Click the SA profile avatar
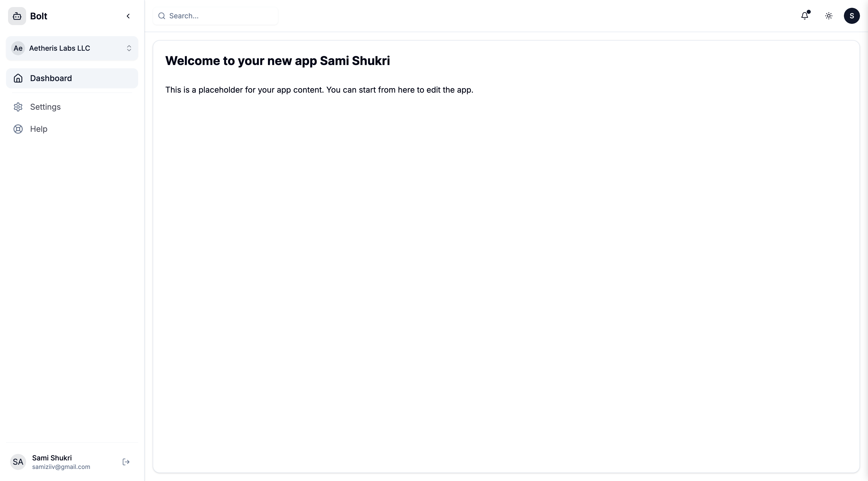868x481 pixels. [x=18, y=462]
